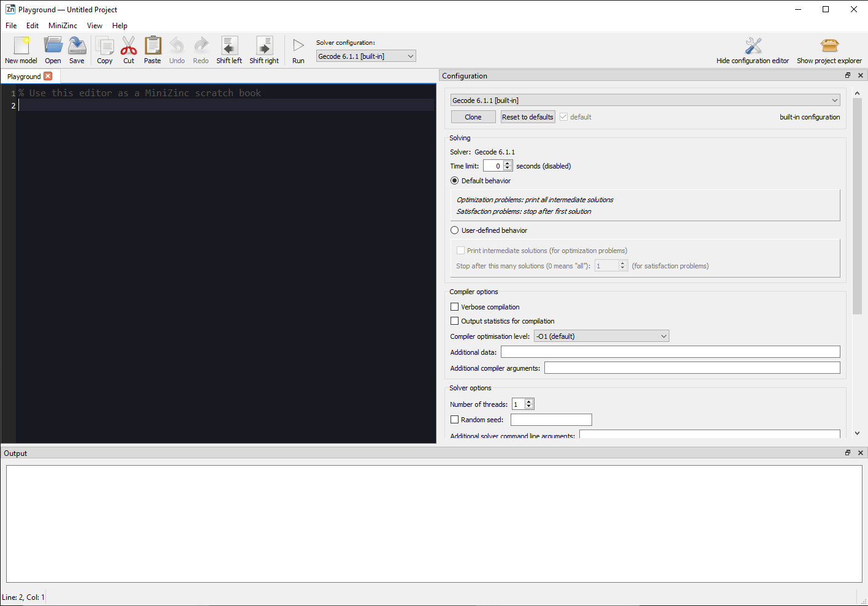Click Reset to defaults
This screenshot has height=606, width=868.
click(x=527, y=116)
